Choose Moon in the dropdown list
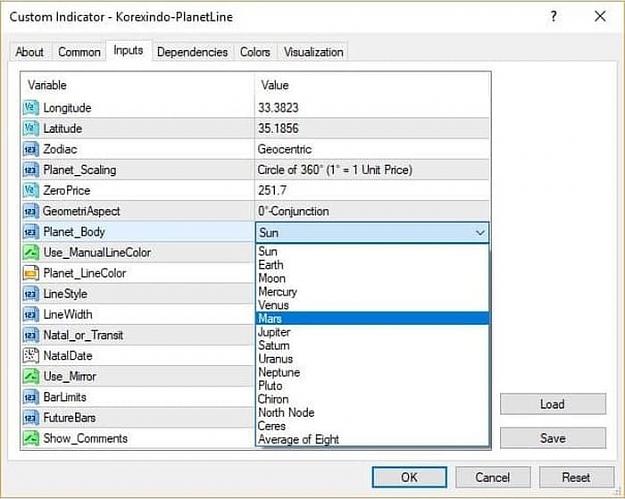Image resolution: width=625 pixels, height=499 pixels. click(372, 278)
